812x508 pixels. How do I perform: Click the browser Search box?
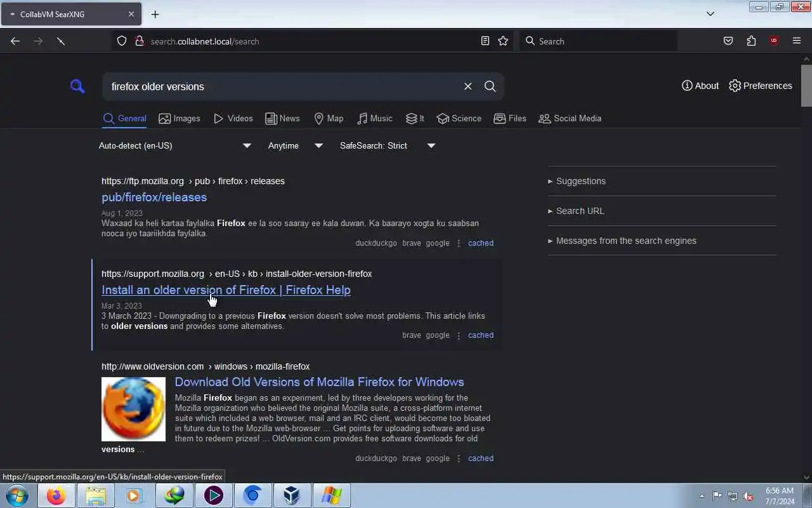(599, 41)
